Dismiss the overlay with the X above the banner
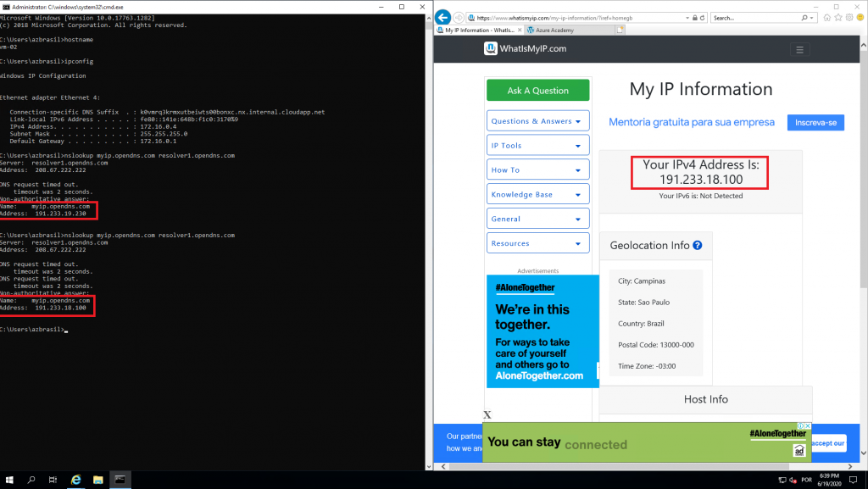 tap(487, 415)
